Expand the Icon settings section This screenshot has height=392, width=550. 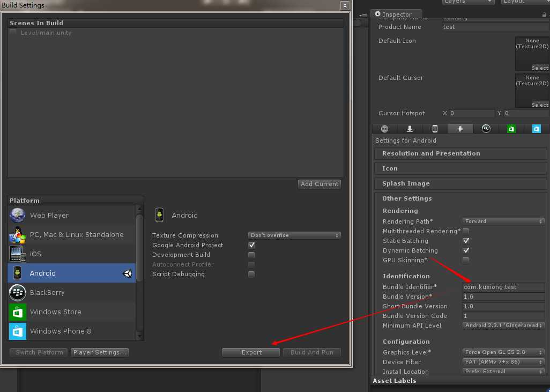click(x=460, y=168)
